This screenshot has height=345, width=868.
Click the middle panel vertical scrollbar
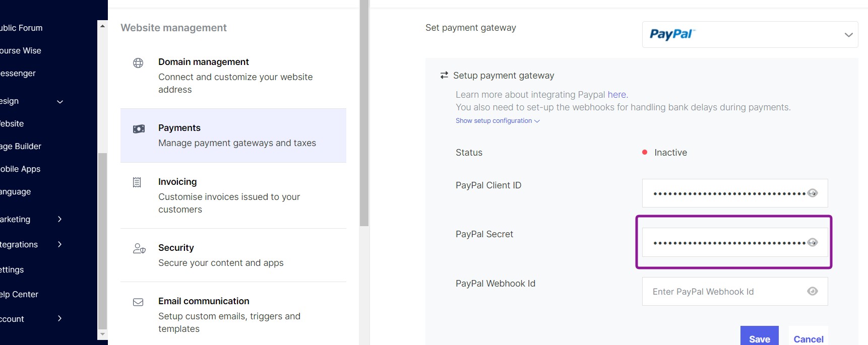tap(364, 113)
